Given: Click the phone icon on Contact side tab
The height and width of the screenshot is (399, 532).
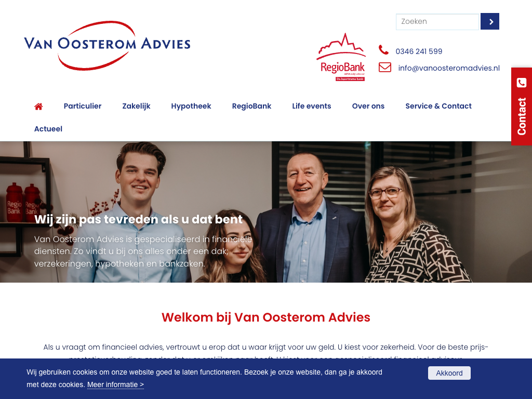Looking at the screenshot, I should click(522, 83).
